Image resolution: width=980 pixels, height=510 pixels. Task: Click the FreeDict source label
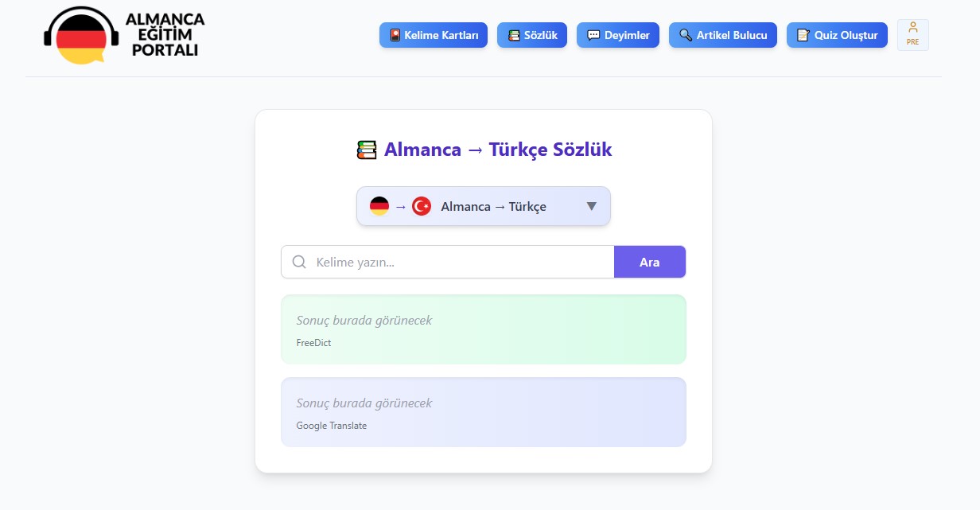pos(313,343)
